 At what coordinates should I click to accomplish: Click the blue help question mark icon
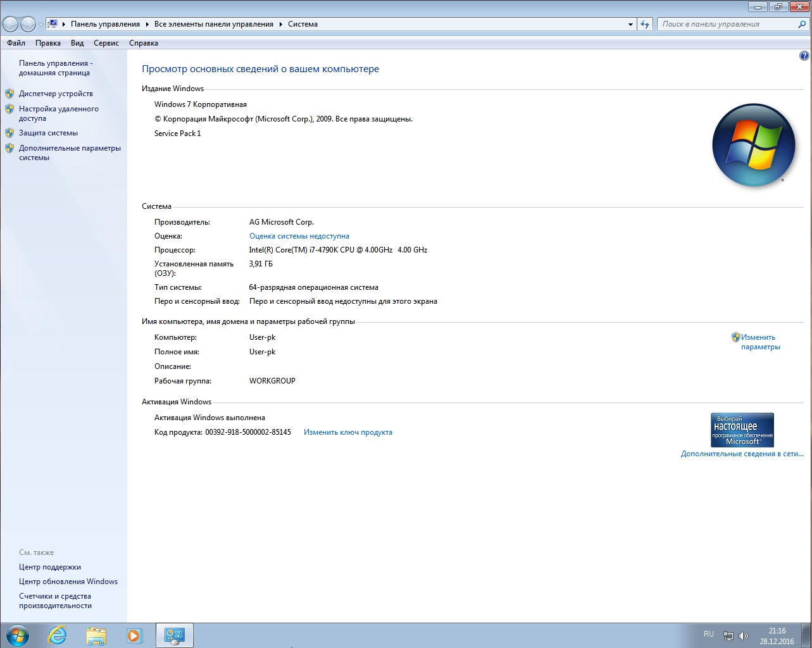[804, 56]
